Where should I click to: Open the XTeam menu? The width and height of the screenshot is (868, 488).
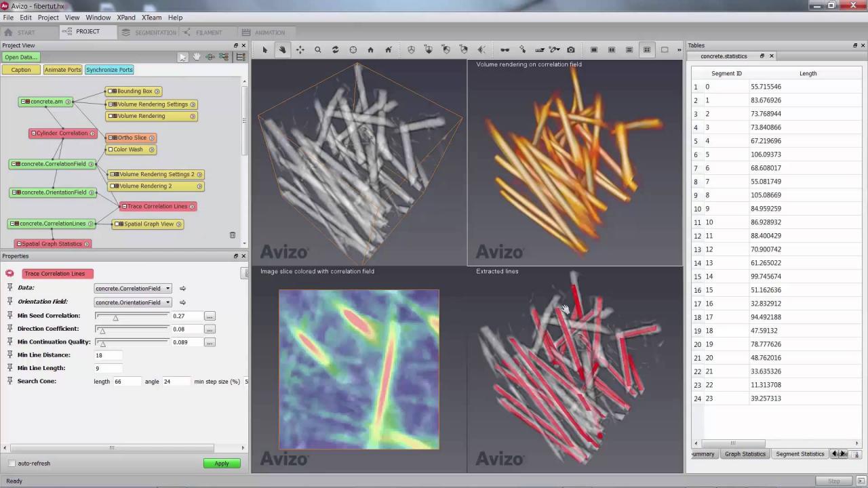(x=152, y=17)
